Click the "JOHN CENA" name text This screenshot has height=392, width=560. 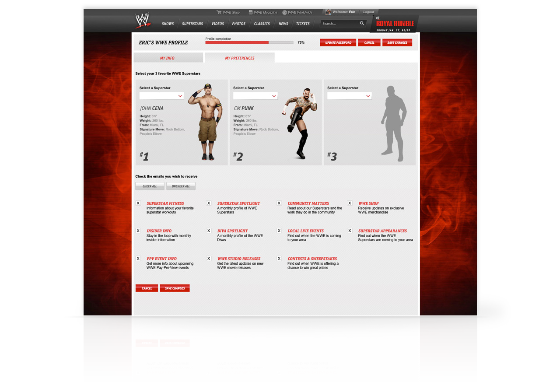(x=152, y=108)
